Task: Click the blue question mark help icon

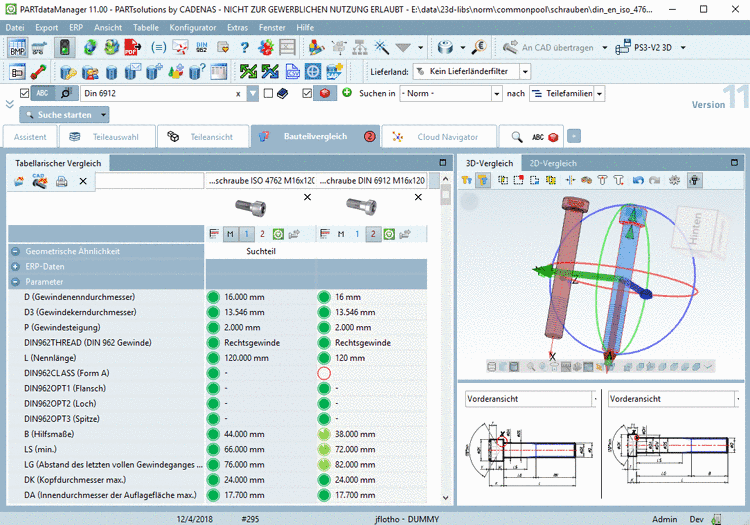Action: pos(244,47)
